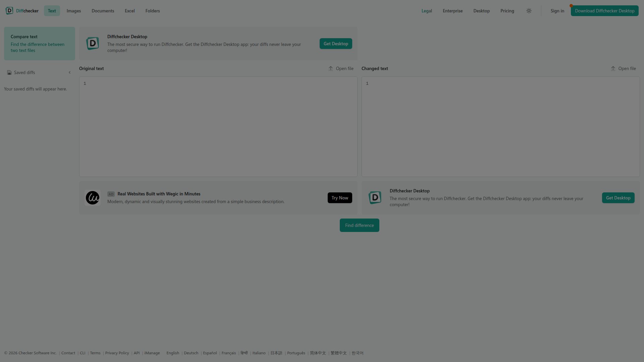Screen dimensions: 644x362
Task: Click Download Diffchecker Desktop button
Action: click(x=605, y=11)
